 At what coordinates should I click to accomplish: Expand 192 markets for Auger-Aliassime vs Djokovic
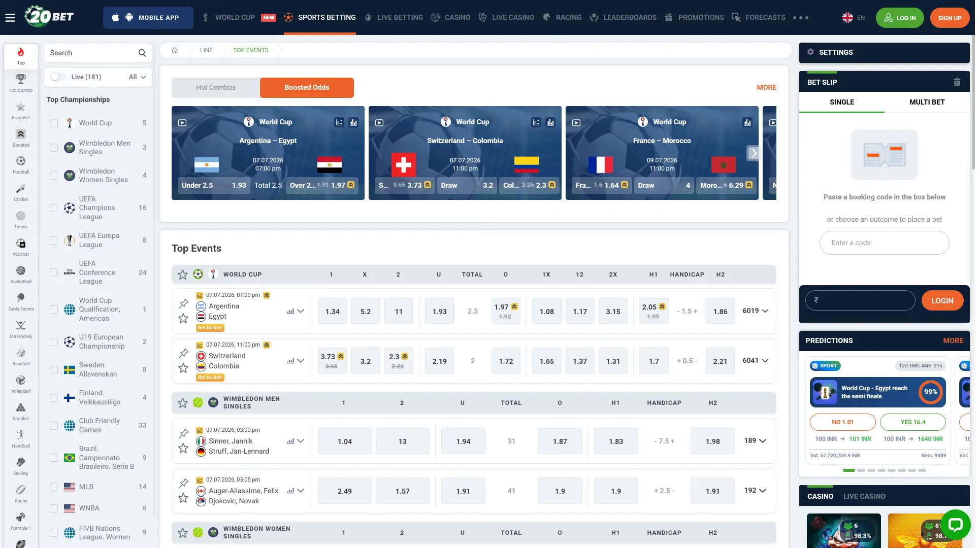coord(755,491)
